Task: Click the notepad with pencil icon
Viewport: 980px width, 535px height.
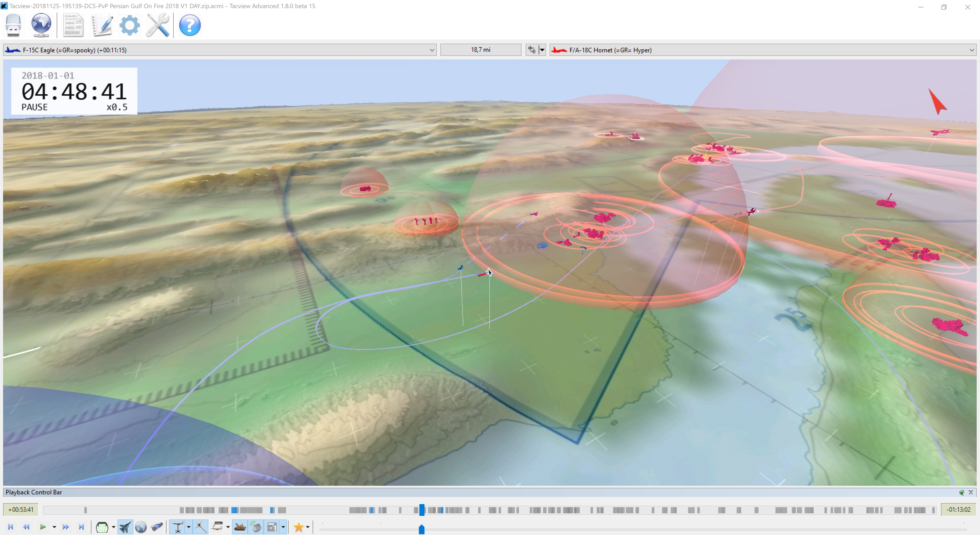Action: 102,25
